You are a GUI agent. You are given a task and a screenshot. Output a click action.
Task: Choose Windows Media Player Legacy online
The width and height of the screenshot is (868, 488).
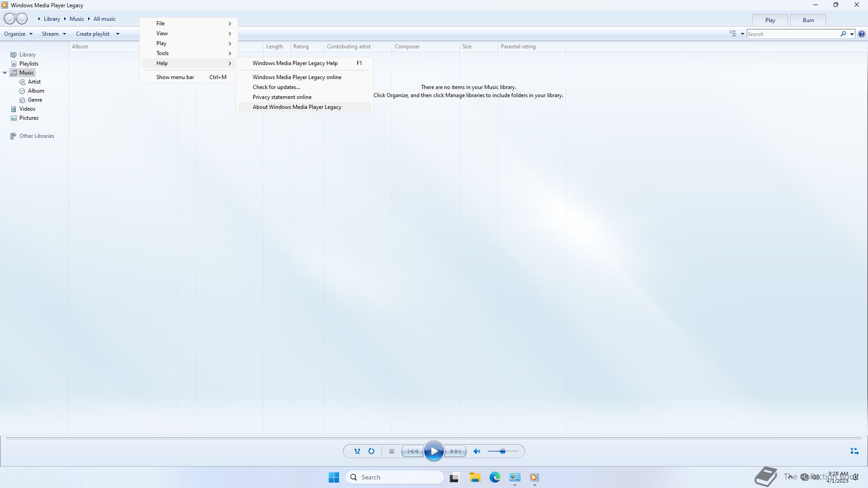(305, 77)
